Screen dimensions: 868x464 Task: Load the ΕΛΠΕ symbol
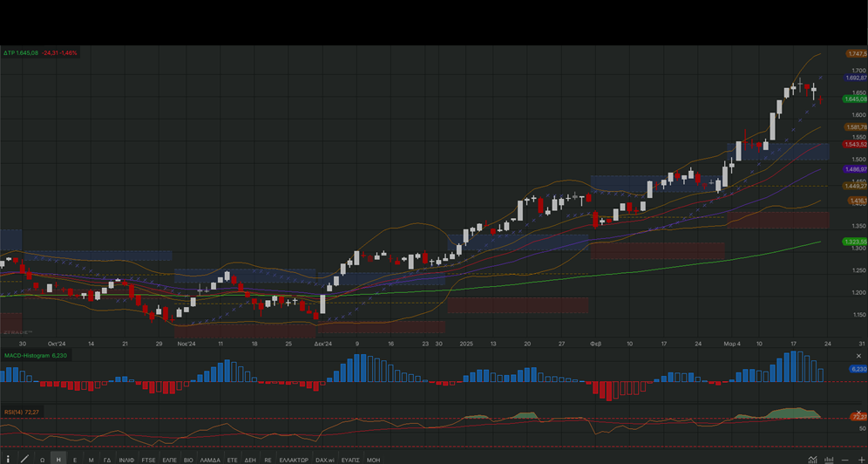pyautogui.click(x=169, y=460)
